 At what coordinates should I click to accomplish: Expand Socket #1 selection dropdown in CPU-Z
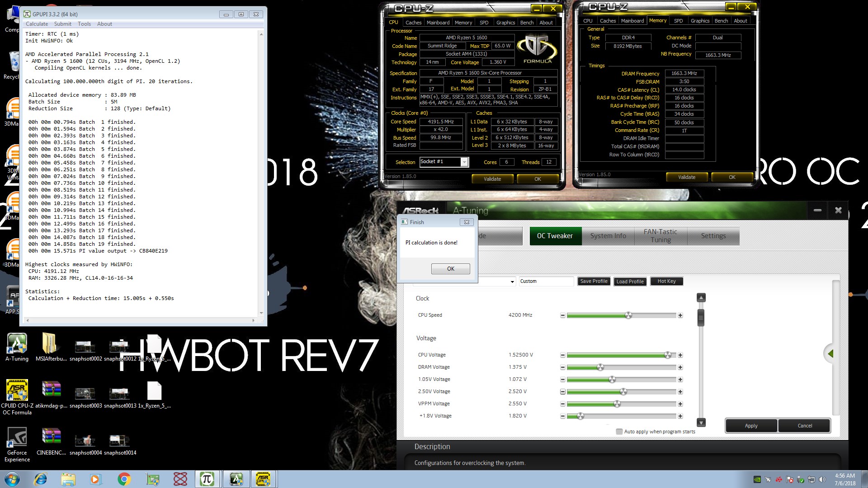coord(464,162)
